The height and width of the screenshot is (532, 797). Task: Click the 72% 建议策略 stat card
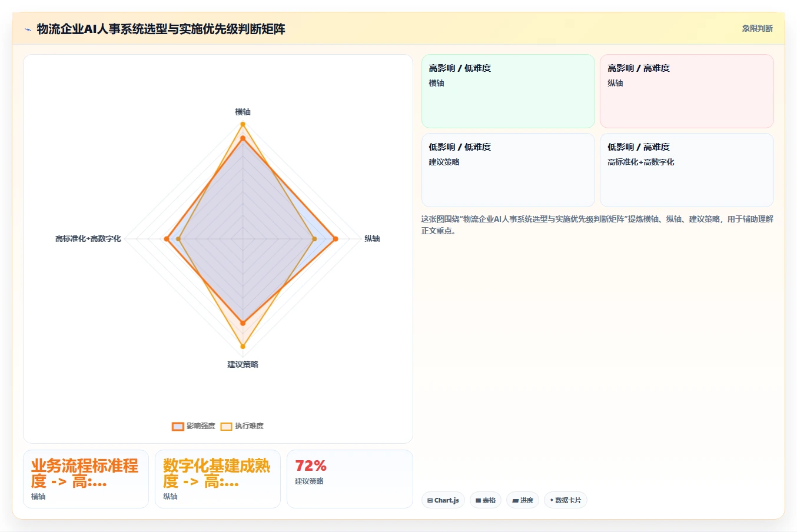350,479
